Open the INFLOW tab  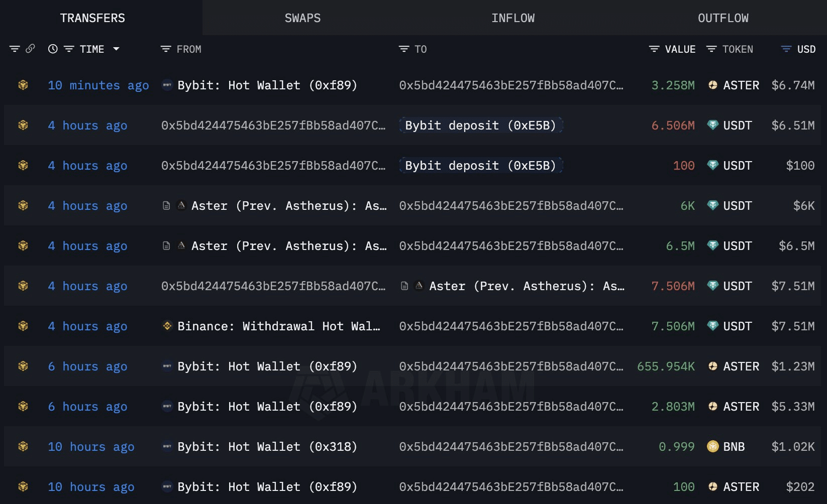pyautogui.click(x=513, y=18)
